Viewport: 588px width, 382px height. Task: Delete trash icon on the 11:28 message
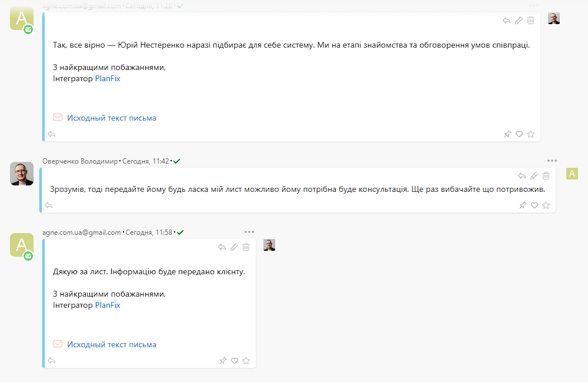(x=530, y=21)
